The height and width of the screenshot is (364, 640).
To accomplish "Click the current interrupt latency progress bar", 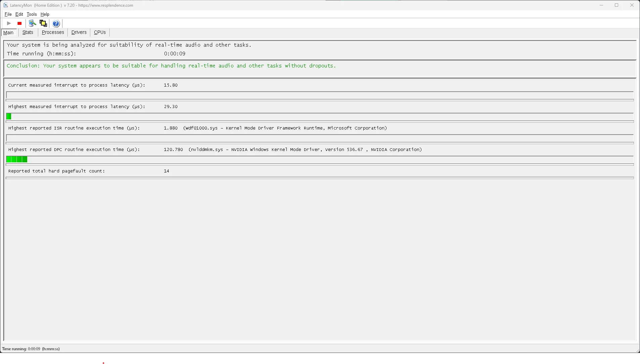I will [x=320, y=95].
